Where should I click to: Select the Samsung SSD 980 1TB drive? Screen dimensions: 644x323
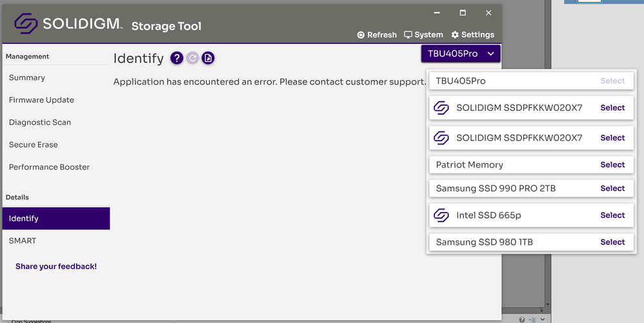tap(612, 242)
